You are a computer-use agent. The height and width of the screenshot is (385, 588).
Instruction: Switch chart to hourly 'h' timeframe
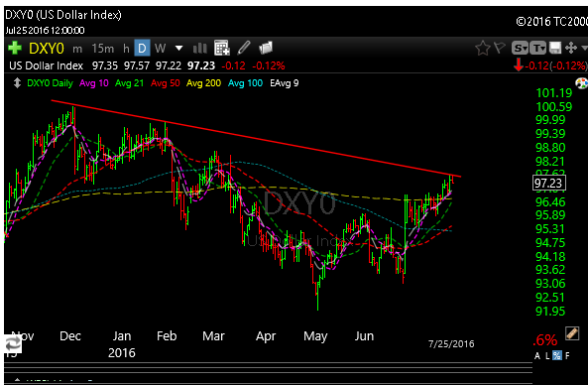click(x=126, y=49)
